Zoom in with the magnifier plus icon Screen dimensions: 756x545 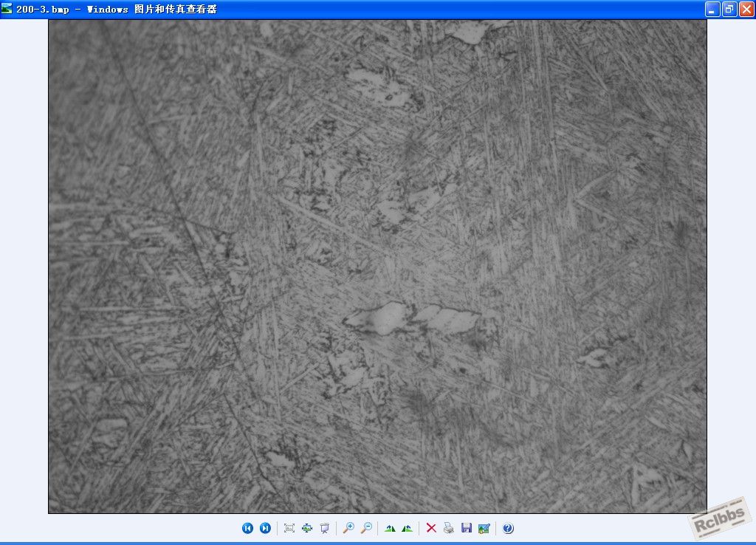[348, 528]
